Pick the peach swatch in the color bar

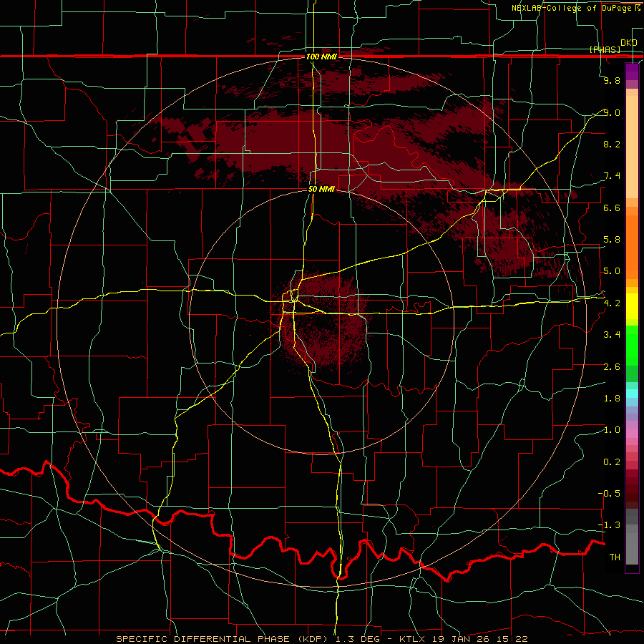(x=632, y=147)
